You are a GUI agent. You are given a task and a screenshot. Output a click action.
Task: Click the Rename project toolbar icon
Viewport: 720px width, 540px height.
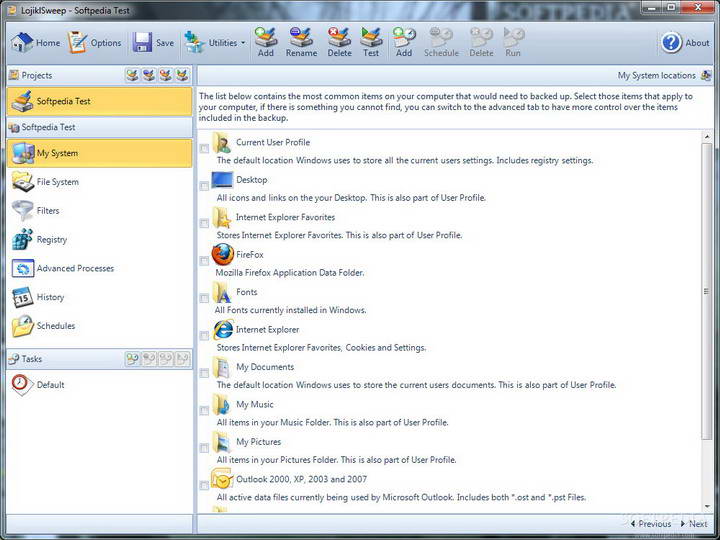tap(301, 42)
